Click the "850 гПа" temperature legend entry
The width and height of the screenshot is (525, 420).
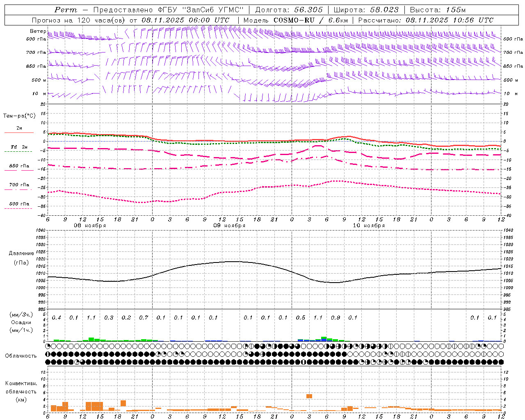19,166
